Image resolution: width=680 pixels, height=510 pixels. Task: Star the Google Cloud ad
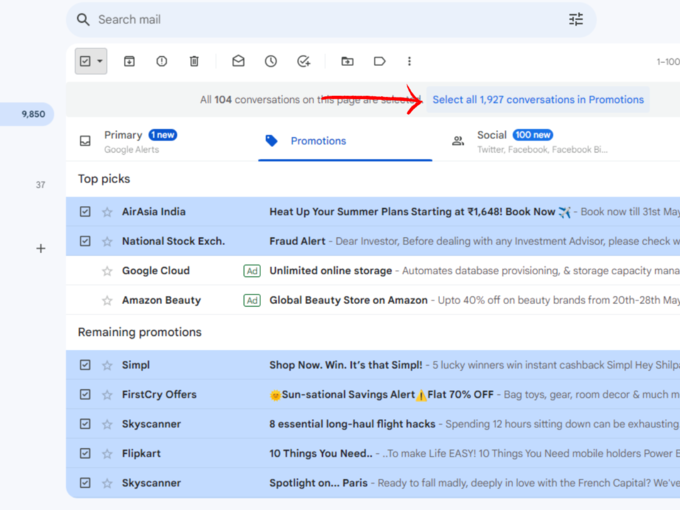tap(107, 271)
